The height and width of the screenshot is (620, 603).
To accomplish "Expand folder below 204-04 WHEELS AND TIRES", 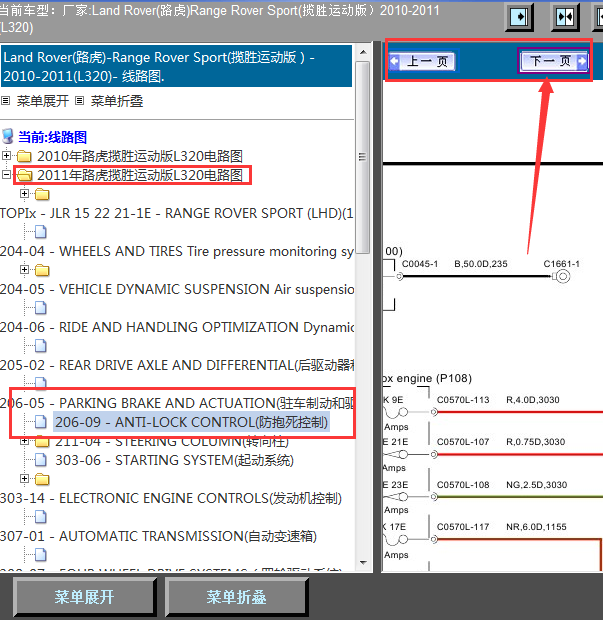I will (x=25, y=269).
